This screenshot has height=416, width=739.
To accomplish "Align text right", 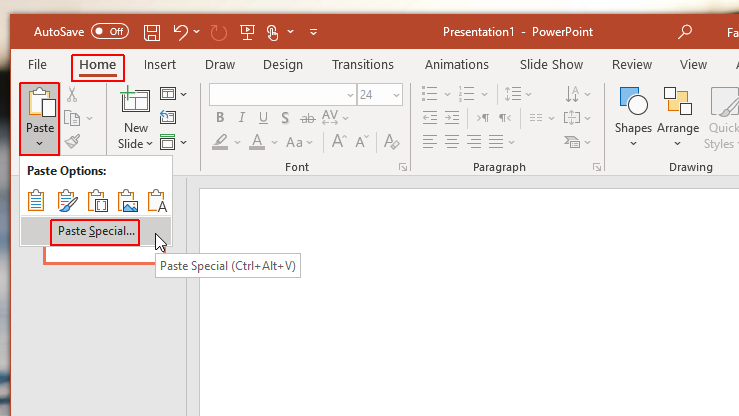I will tap(474, 141).
